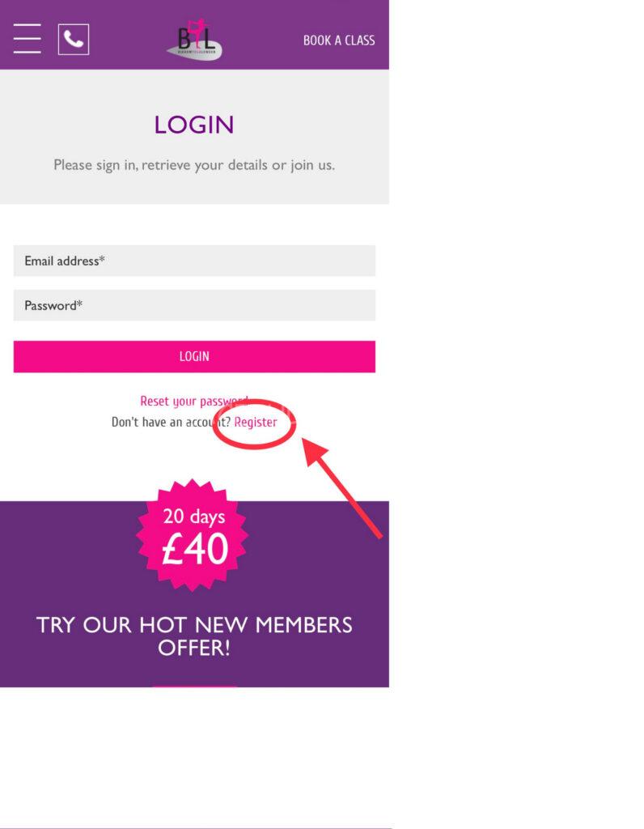644x829 pixels.
Task: Click the £40 price text
Action: point(195,550)
